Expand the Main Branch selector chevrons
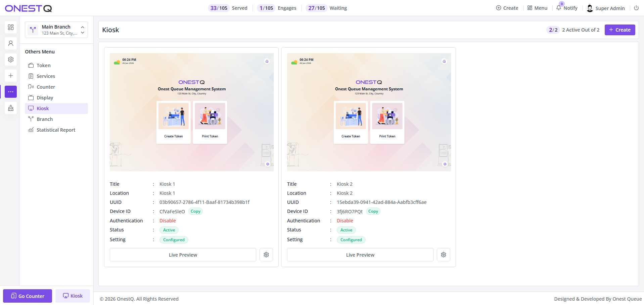This screenshot has height=305, width=644. [x=83, y=30]
